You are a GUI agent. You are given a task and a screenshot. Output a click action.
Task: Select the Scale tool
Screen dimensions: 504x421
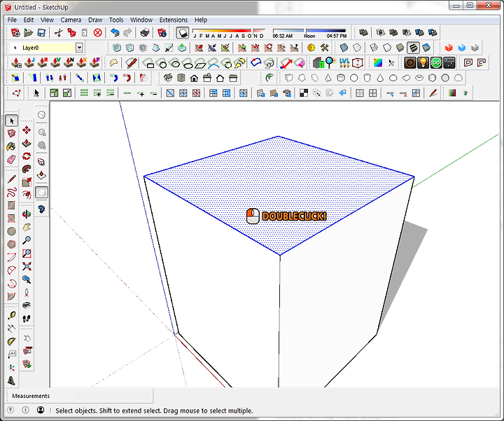coord(27,182)
